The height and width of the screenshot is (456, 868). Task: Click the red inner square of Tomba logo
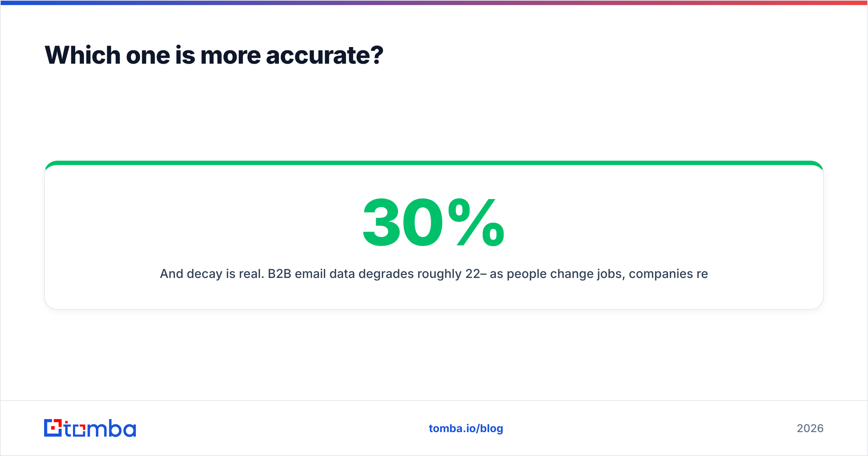pyautogui.click(x=53, y=428)
